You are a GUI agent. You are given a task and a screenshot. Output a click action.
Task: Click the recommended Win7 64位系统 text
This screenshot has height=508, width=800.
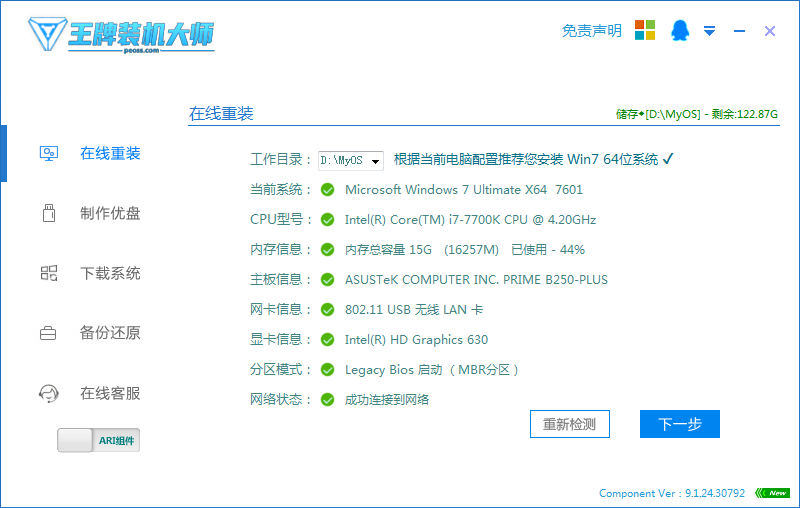[526, 160]
